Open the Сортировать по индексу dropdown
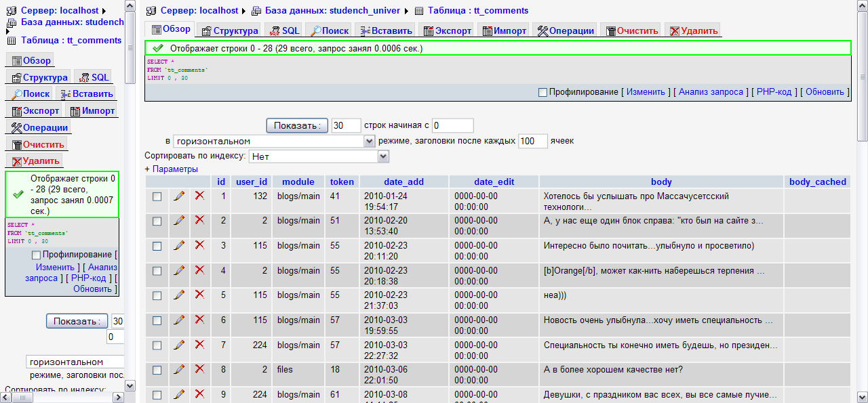868x403 pixels. [319, 156]
